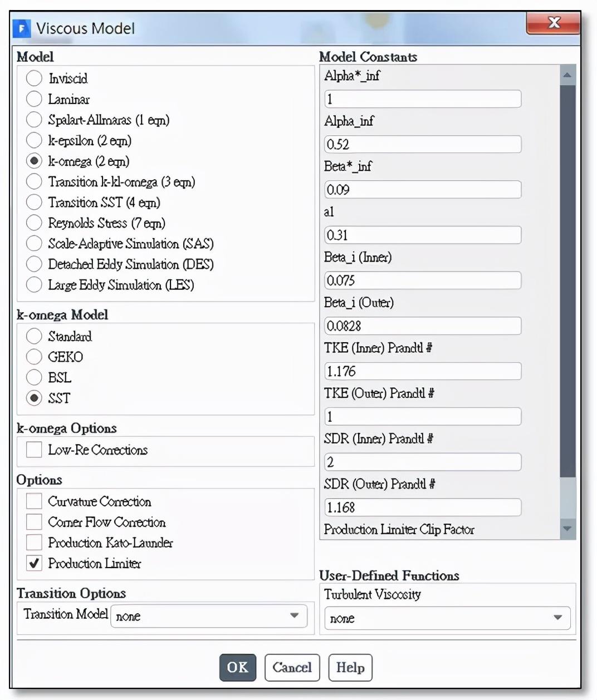
Task: Choose the k-epsilon (2 eqn) model
Action: (34, 140)
